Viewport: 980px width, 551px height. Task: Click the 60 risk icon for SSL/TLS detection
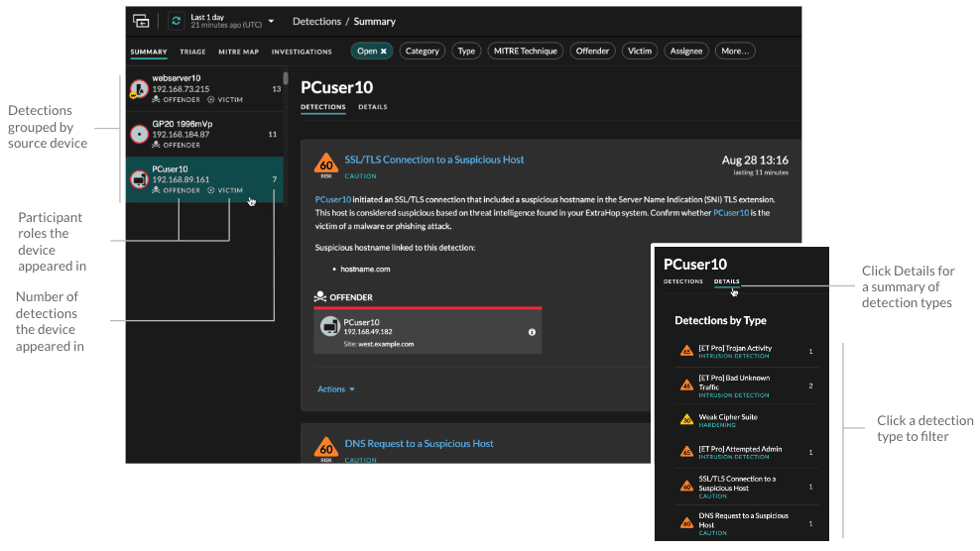click(325, 165)
